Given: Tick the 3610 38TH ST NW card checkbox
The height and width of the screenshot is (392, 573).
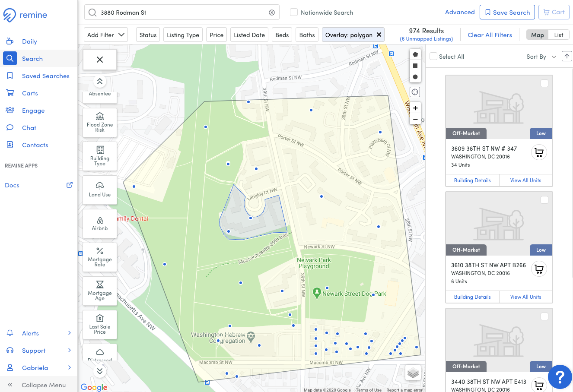Looking at the screenshot, I should coord(544,200).
